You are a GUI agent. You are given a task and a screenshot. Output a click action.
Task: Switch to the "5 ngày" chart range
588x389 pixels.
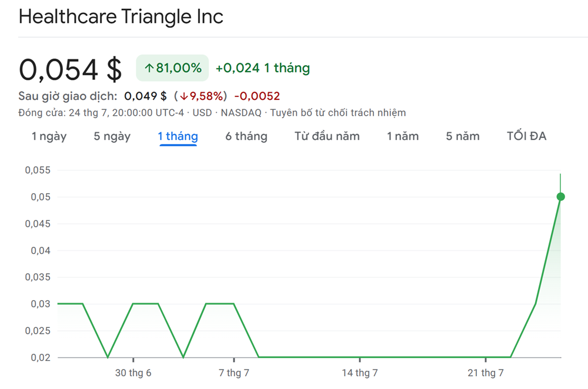[112, 136]
